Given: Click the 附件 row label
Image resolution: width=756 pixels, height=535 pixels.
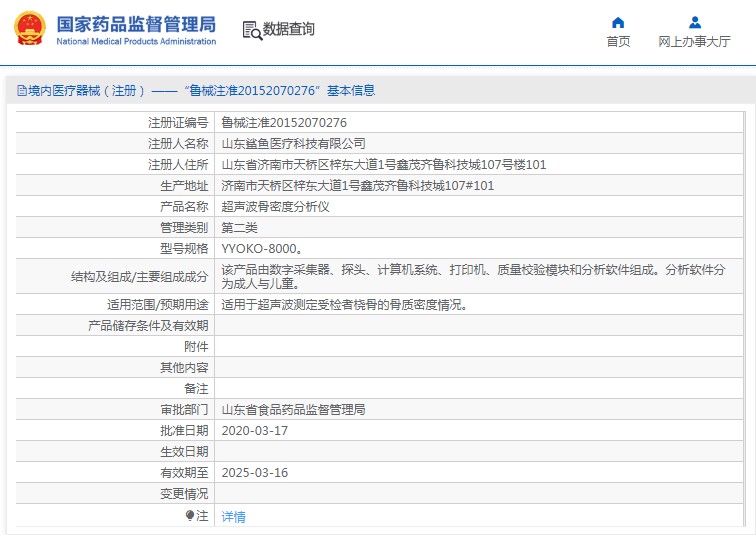Looking at the screenshot, I should pos(196,347).
